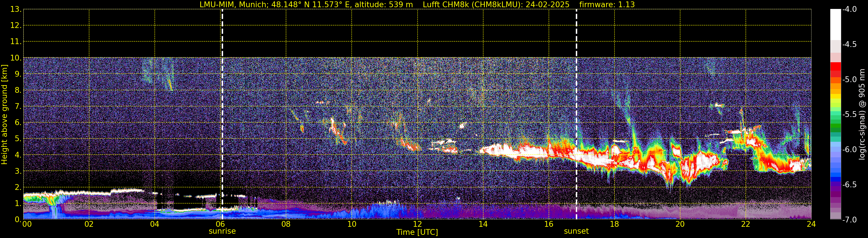Click the '02' time axis tick label
Viewport: 868px width, 238px height.
(x=89, y=224)
